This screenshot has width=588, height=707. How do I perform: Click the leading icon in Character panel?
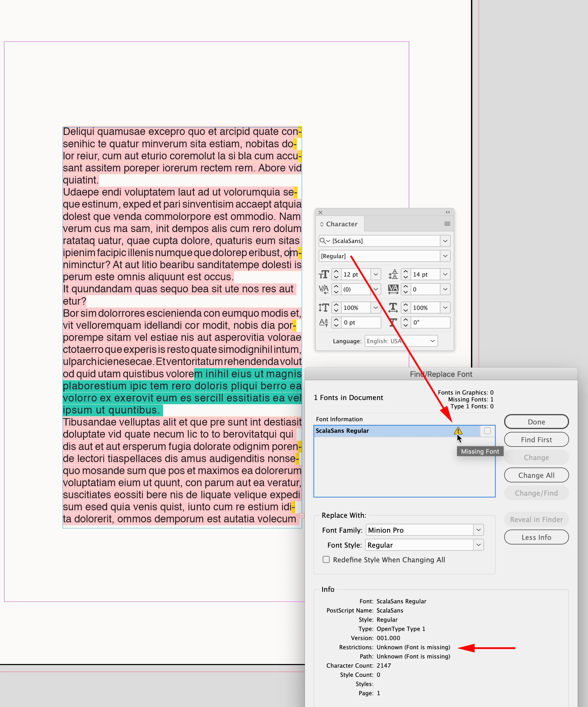tap(393, 274)
